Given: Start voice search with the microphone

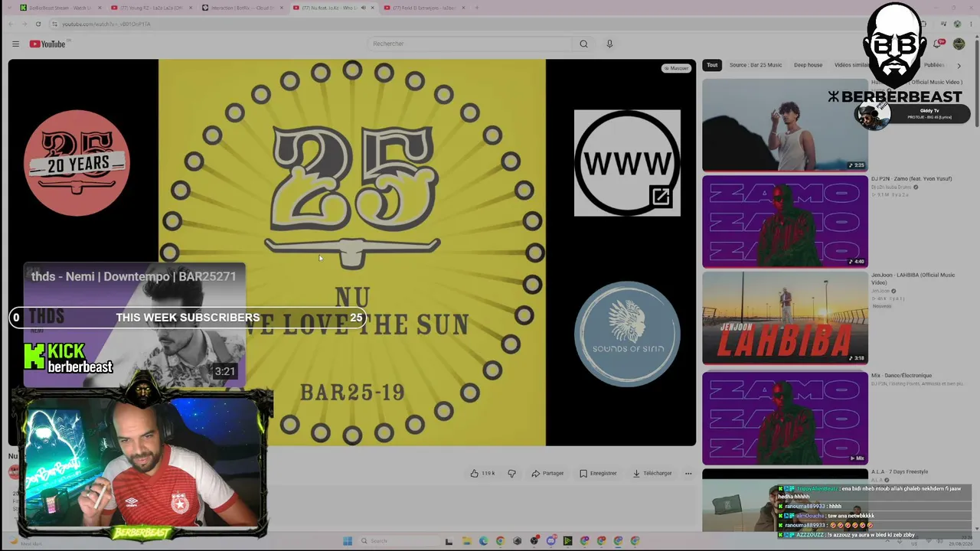Looking at the screenshot, I should (609, 44).
